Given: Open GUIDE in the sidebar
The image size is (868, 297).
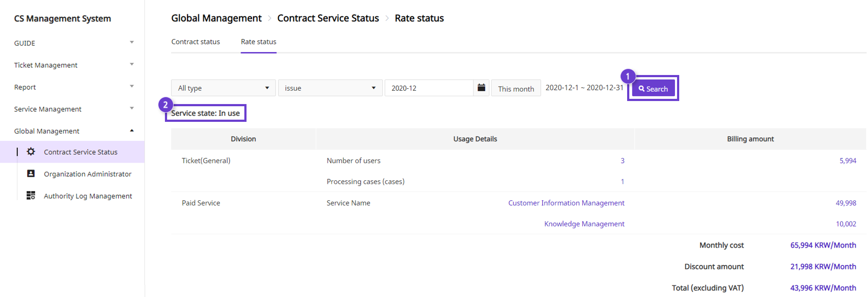Looking at the screenshot, I should [25, 43].
